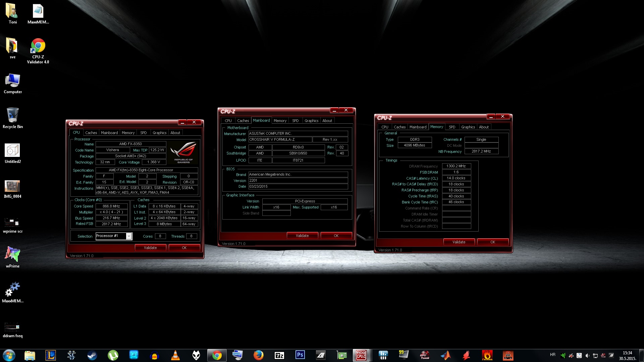Click the HR language indicator in tray

pos(552,355)
